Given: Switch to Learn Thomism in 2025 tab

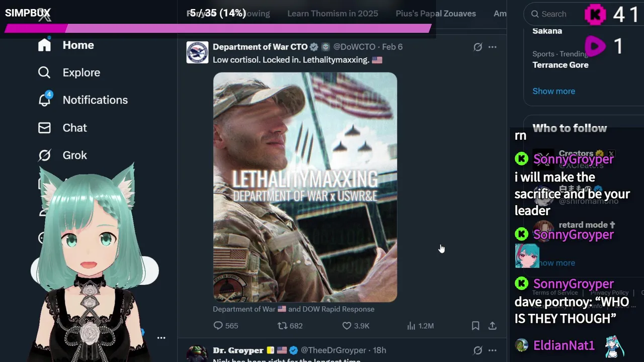Looking at the screenshot, I should pos(333,14).
